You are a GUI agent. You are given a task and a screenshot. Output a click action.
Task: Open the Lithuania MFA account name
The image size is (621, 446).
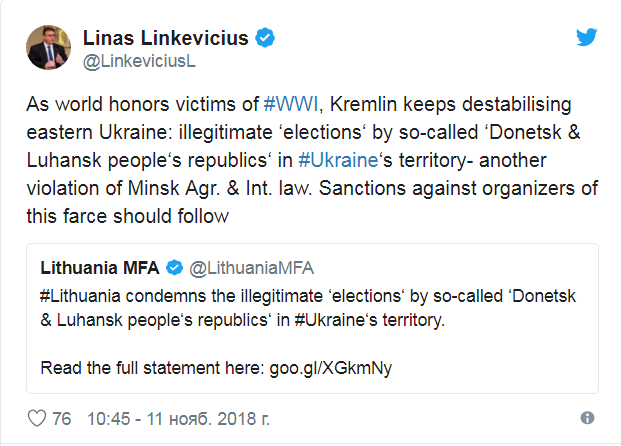[x=99, y=268]
